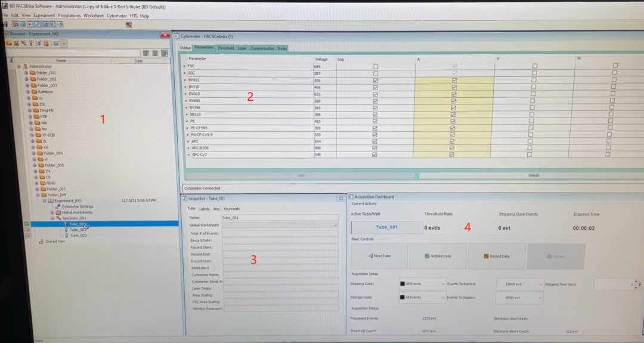This screenshot has height=343, width=644.
Task: Click New Cytometer Settings icon in Browser toolbar
Action: click(x=38, y=43)
